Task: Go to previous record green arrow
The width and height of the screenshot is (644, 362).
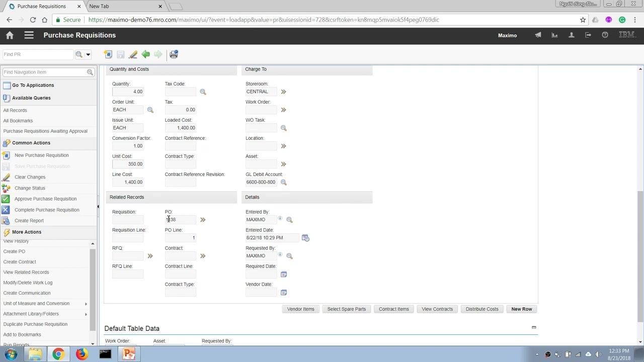Action: (145, 54)
